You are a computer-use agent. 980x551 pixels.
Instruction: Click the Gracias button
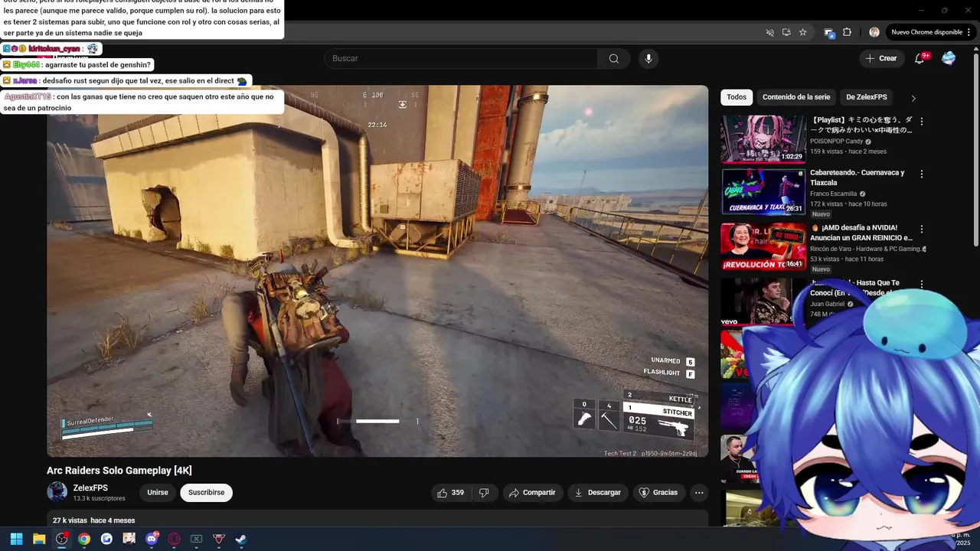pos(658,493)
